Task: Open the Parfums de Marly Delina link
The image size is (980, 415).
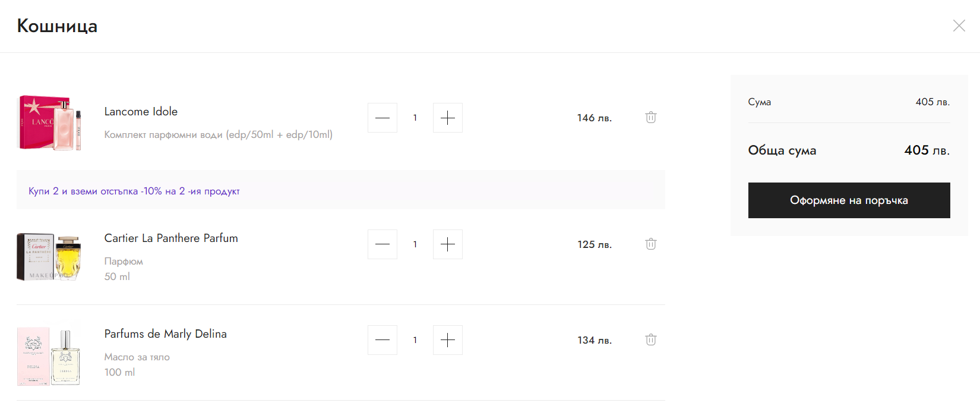Action: [x=166, y=334]
